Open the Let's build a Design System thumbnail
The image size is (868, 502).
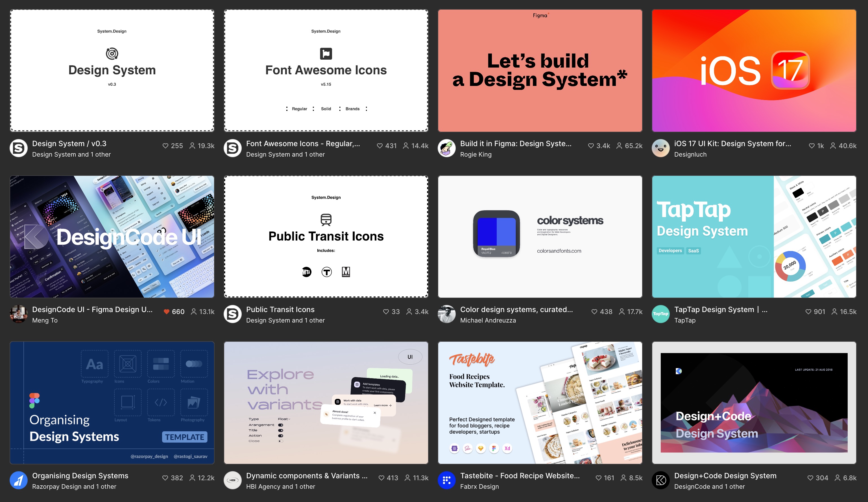pos(540,71)
